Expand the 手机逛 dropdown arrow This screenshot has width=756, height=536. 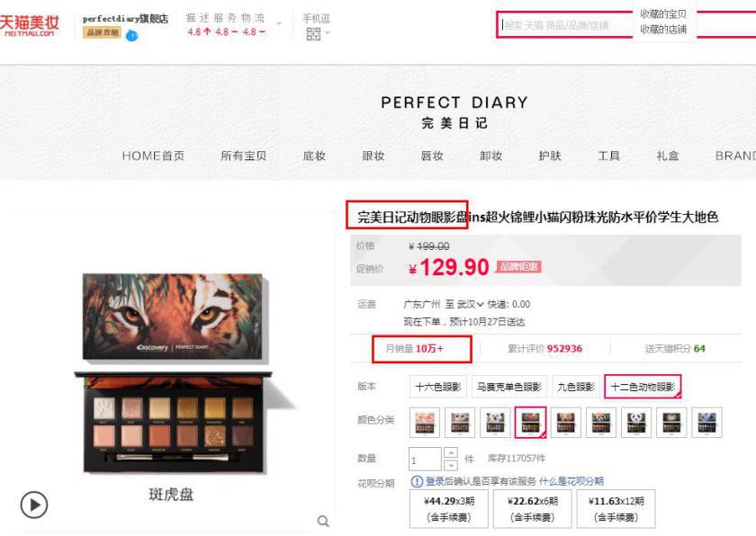328,32
